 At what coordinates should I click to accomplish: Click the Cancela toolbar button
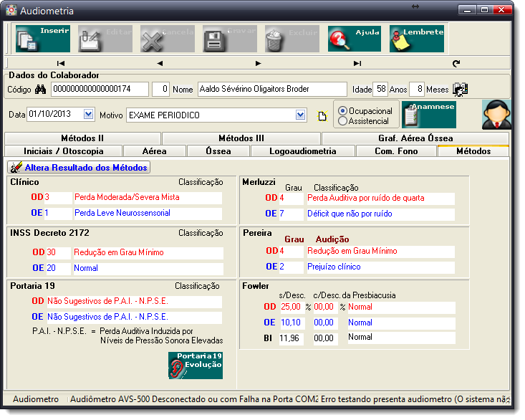[x=168, y=39]
